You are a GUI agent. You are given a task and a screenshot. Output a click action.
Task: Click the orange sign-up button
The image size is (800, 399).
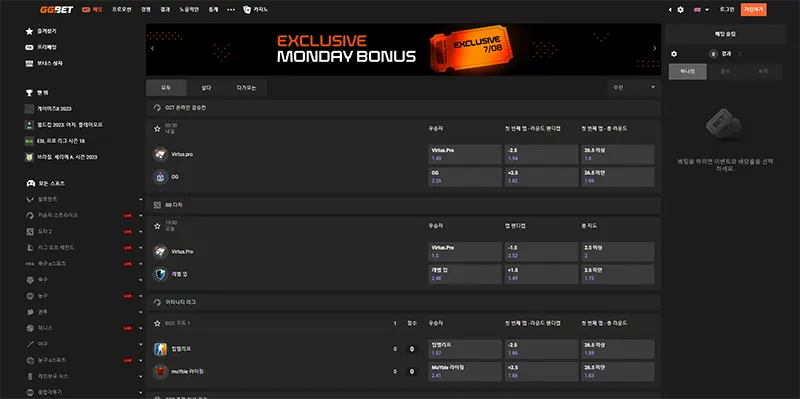click(x=754, y=9)
